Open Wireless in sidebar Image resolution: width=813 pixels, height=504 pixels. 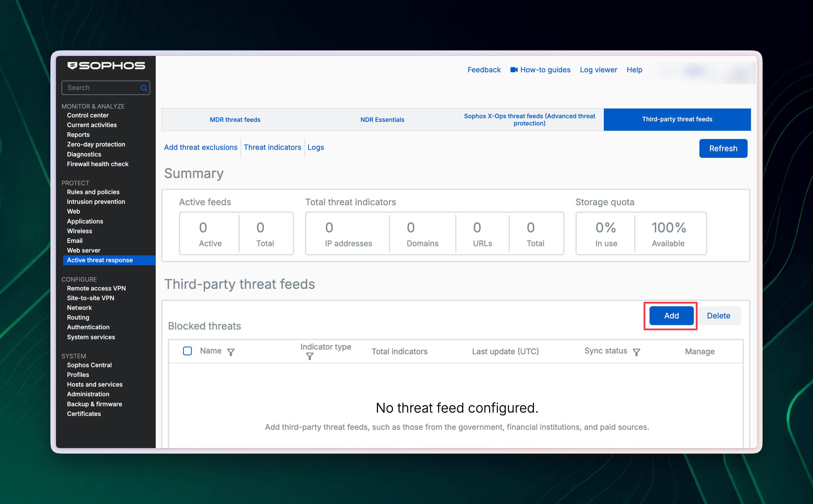pyautogui.click(x=79, y=231)
